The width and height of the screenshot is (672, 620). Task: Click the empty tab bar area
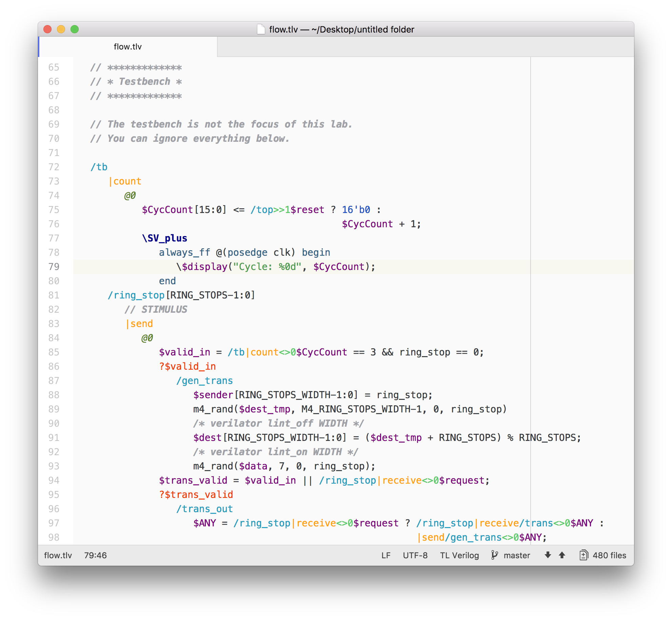424,47
